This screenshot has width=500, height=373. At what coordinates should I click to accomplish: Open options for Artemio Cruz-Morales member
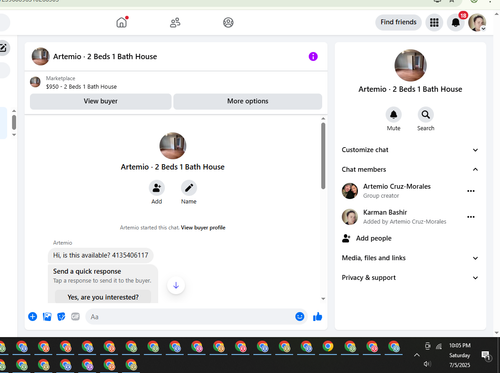[471, 191]
